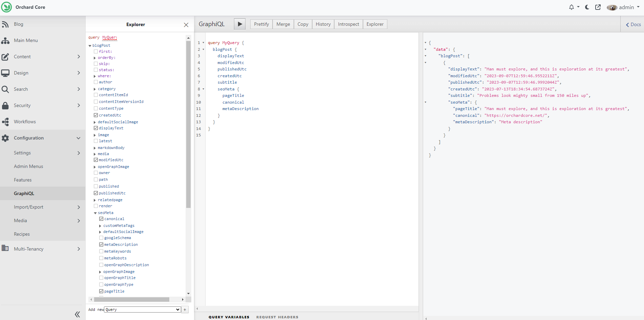Open the History button

tap(323, 24)
